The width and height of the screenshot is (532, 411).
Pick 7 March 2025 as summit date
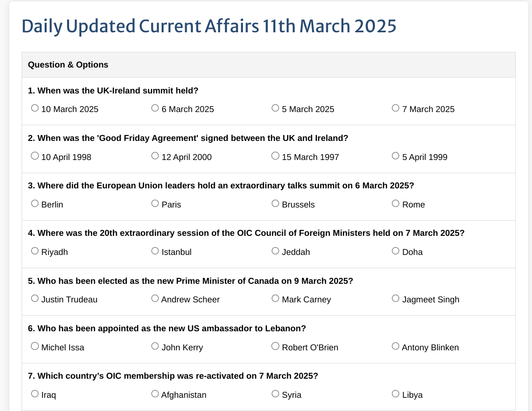pos(396,108)
